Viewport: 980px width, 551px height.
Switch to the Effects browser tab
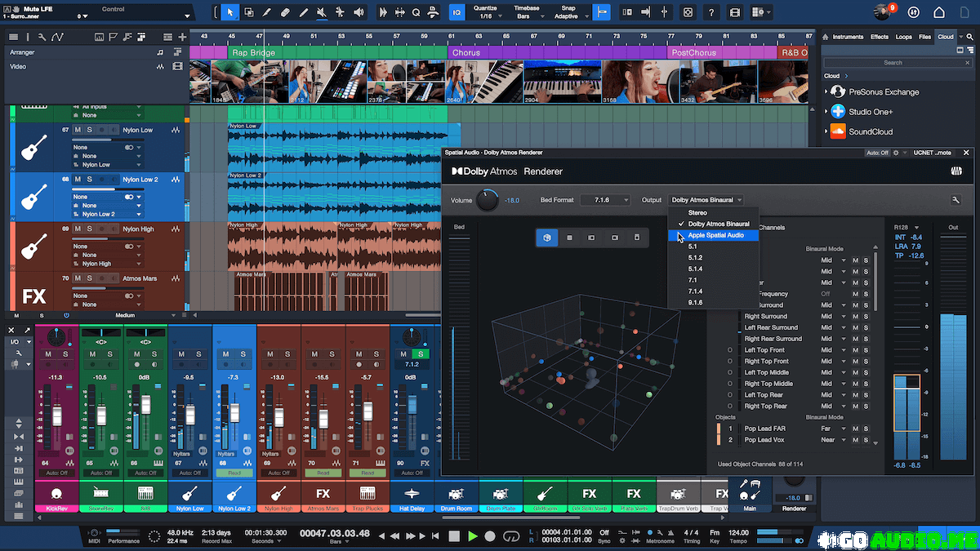click(880, 37)
